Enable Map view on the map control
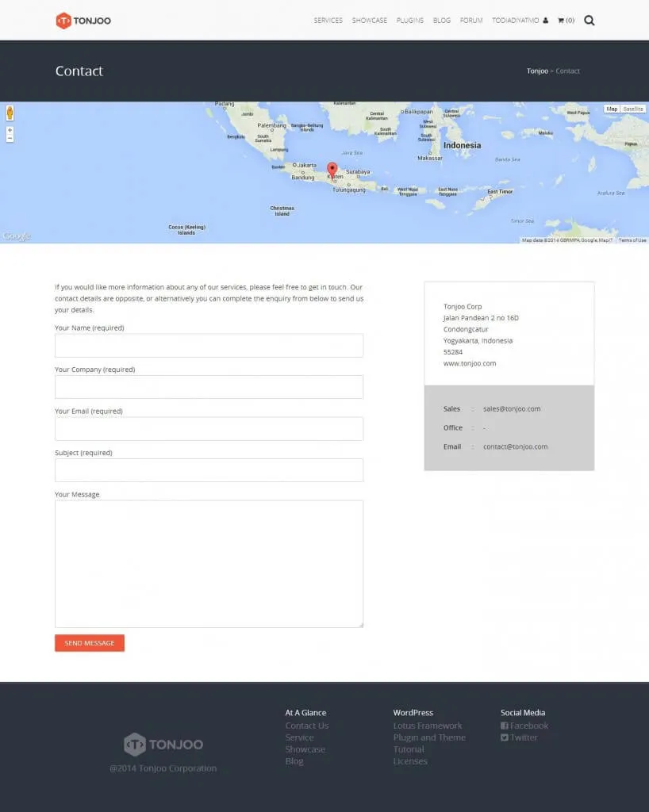Screen dimensions: 649x812 click(611, 109)
